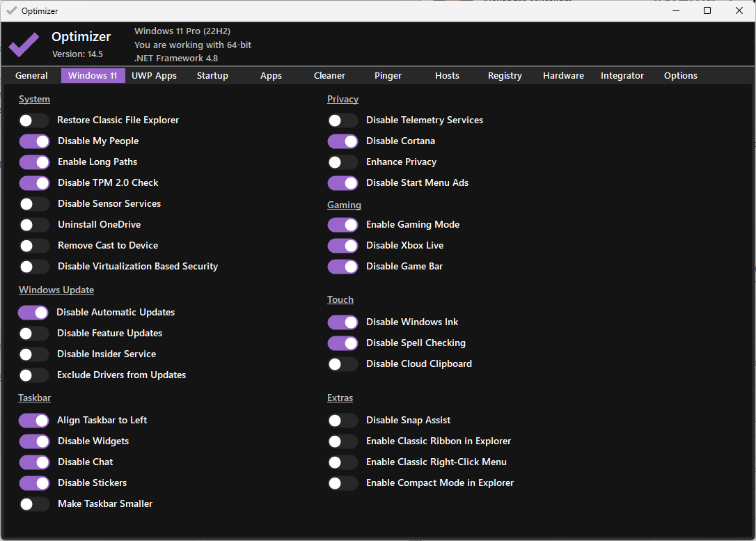Click the System section link
Viewport: 756px width, 541px height.
[34, 100]
